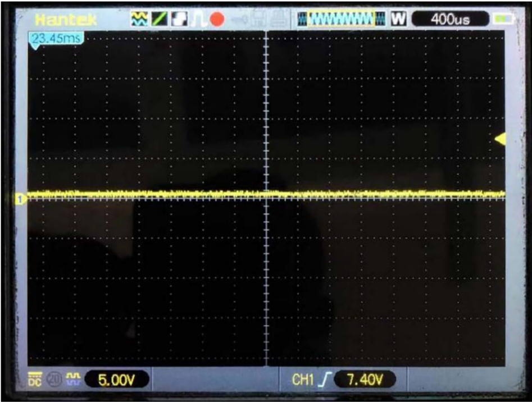Viewport: 532px width, 402px height.
Task: Click the battery status indicator
Action: (x=503, y=19)
